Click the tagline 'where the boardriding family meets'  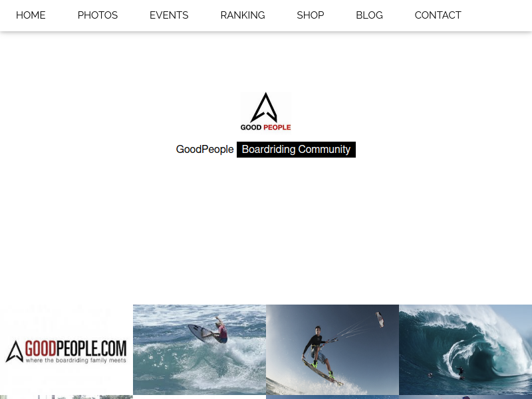point(76,360)
